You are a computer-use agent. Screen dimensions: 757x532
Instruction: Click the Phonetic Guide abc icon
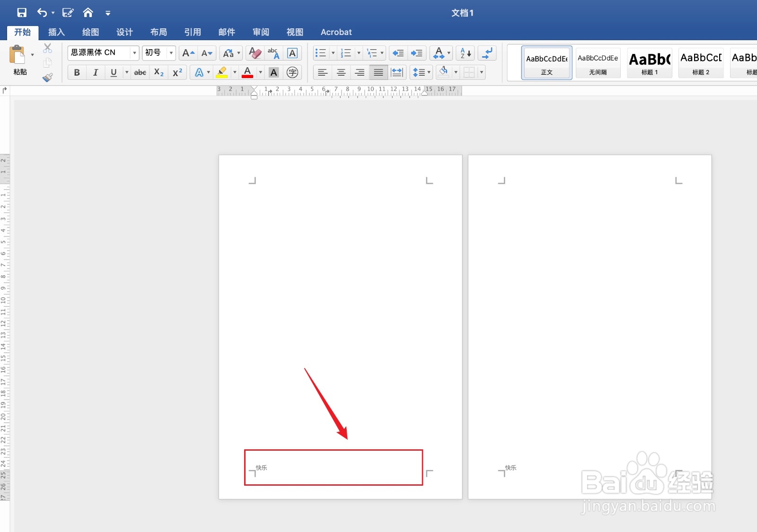(273, 53)
